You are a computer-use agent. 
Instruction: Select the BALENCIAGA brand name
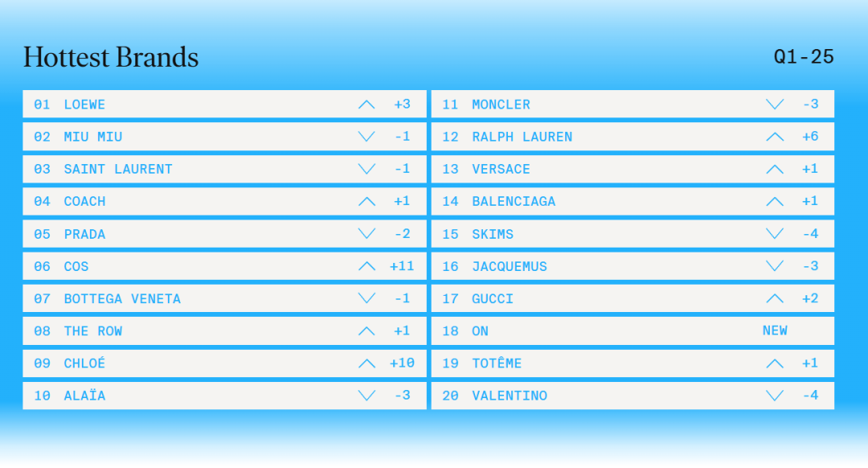point(514,201)
